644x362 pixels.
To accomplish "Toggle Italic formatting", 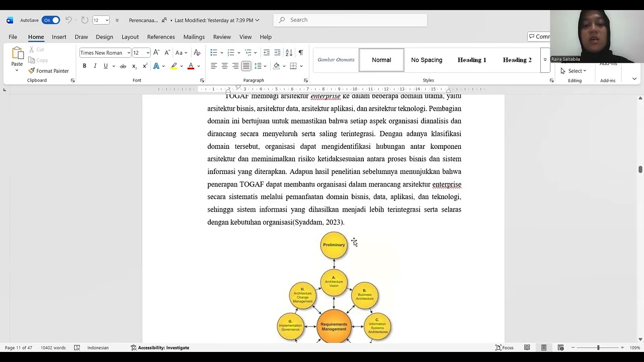I will pyautogui.click(x=95, y=66).
